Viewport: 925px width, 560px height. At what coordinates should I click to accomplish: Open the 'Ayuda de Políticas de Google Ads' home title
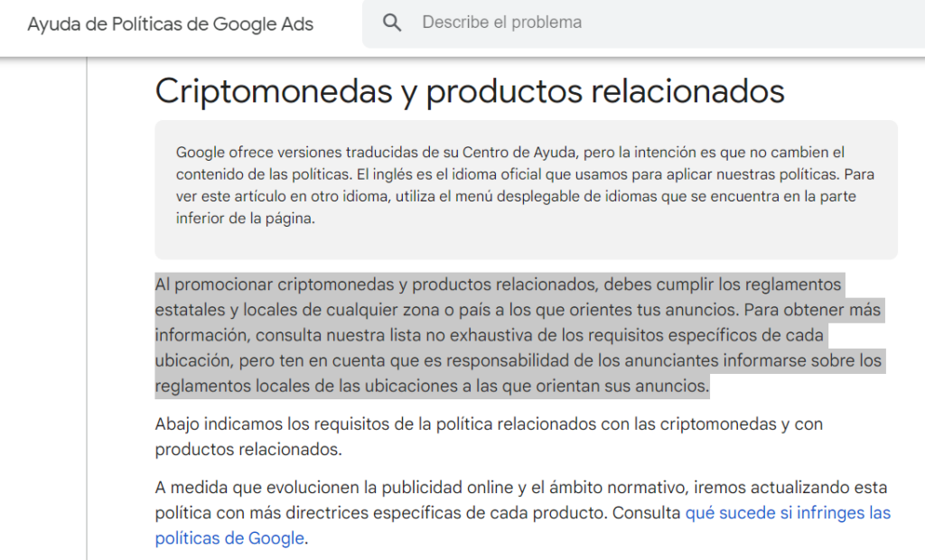tap(171, 24)
